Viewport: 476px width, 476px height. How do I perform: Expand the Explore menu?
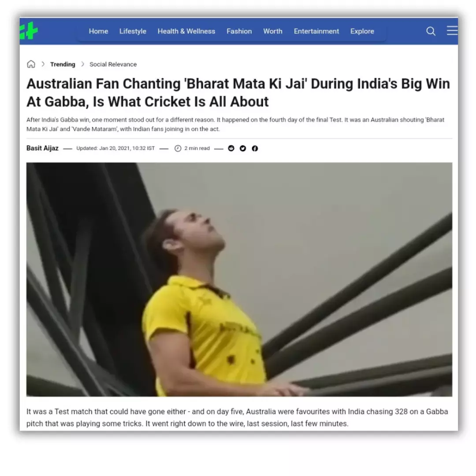(x=362, y=31)
